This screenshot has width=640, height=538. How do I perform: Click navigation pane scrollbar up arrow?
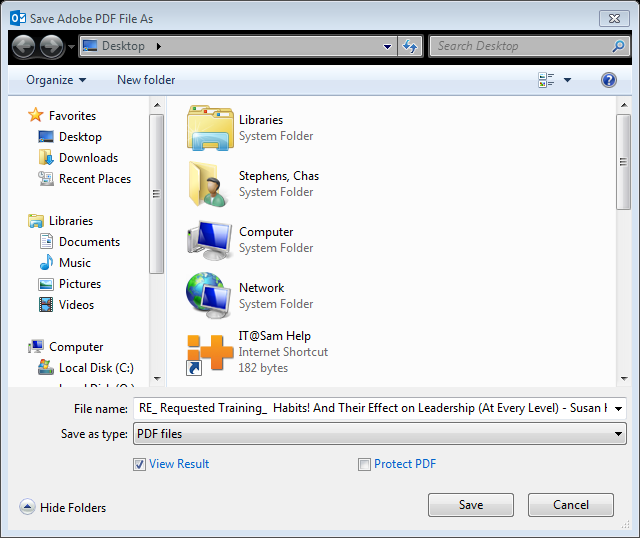(x=157, y=105)
